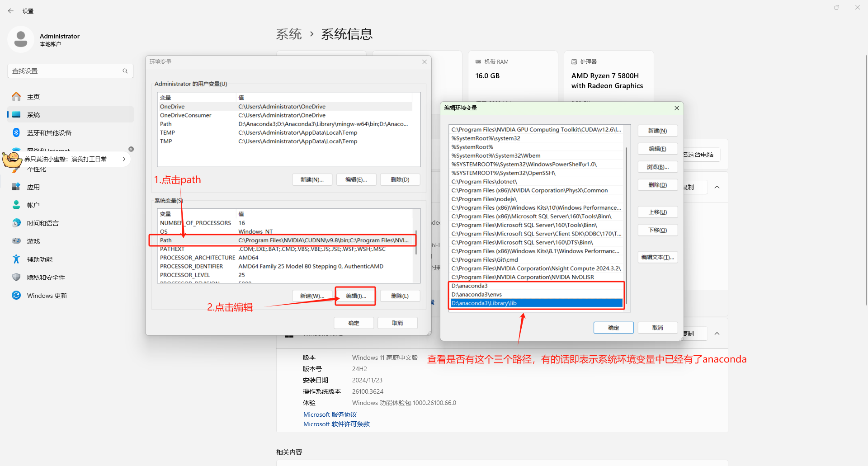The width and height of the screenshot is (868, 466).
Task: Select the 系统 monitor icon in sidebar
Action: (16, 114)
